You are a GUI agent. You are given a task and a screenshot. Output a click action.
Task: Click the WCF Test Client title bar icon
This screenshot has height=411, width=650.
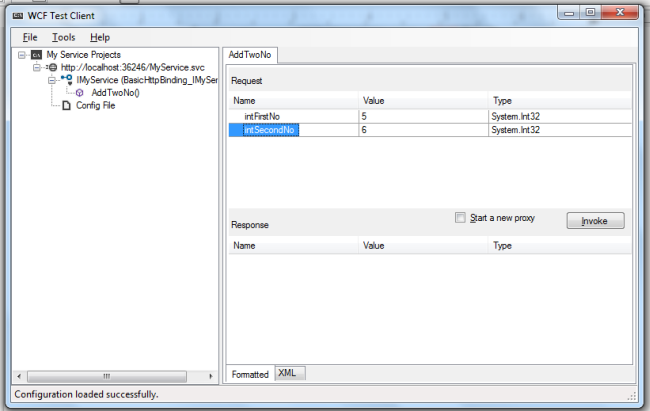pyautogui.click(x=17, y=16)
